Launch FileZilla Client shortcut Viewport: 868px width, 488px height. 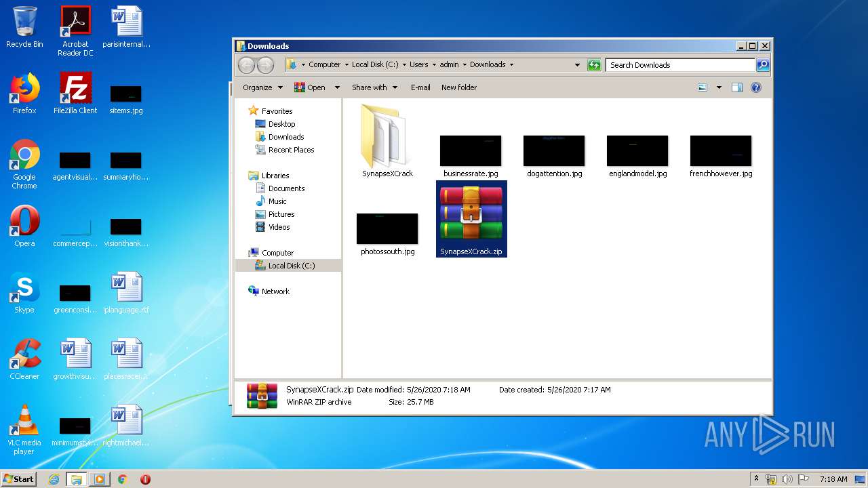(75, 94)
